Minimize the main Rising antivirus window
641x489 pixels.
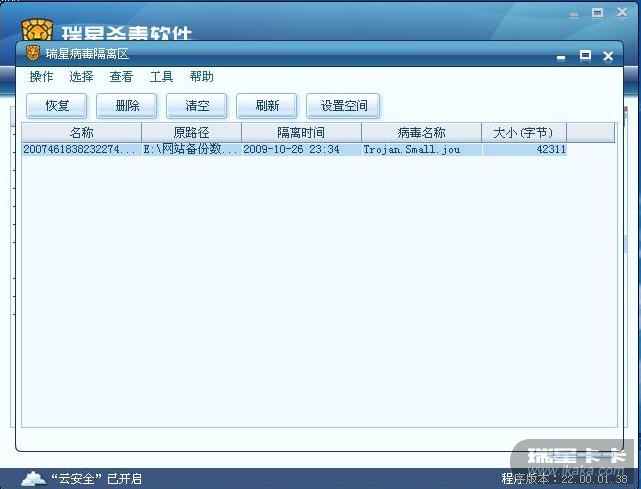coord(574,15)
